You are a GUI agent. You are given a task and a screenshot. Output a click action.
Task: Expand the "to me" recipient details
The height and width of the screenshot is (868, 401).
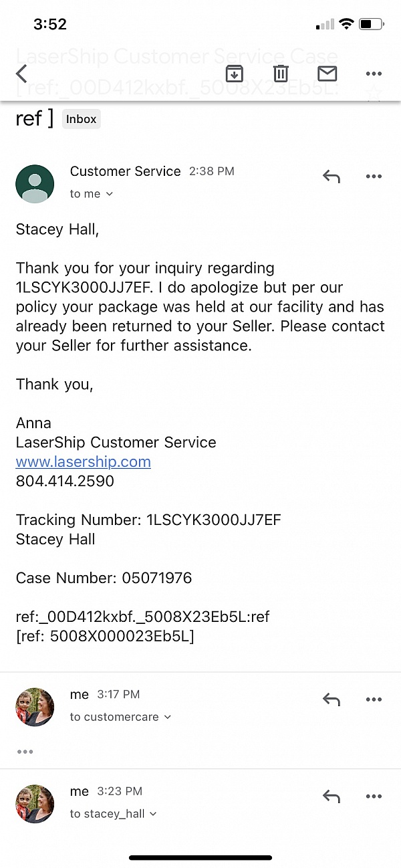coord(92,194)
